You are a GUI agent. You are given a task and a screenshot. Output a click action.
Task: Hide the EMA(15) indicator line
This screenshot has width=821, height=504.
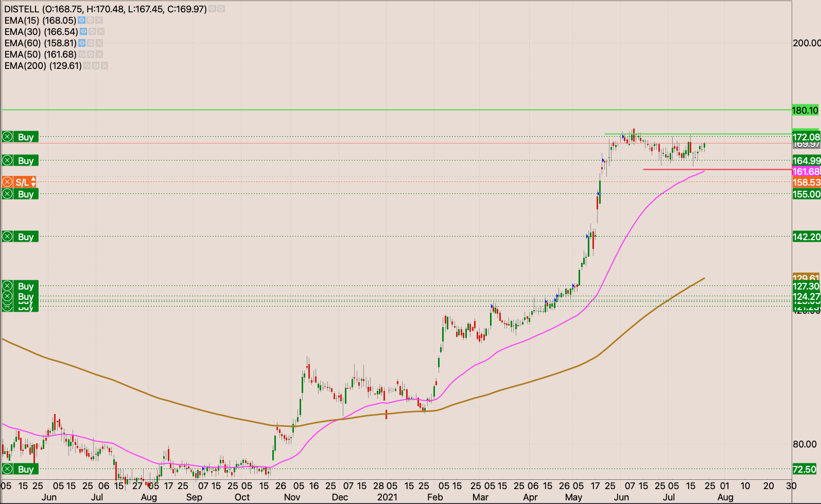(x=82, y=21)
